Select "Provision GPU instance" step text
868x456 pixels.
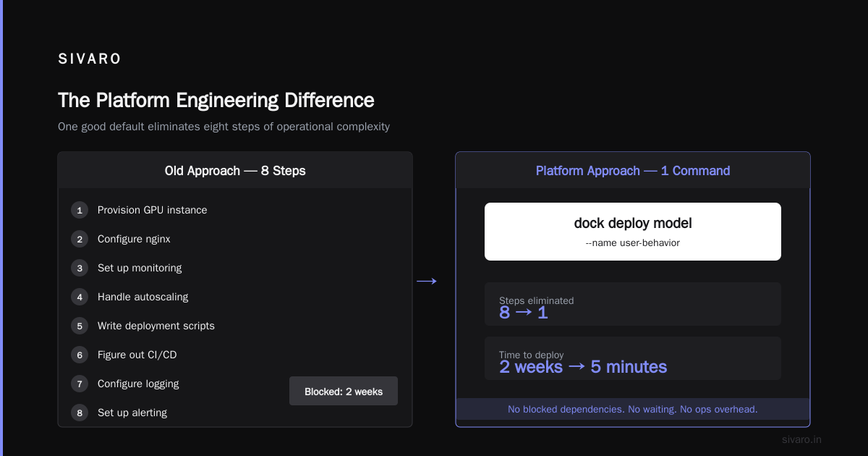(x=153, y=210)
